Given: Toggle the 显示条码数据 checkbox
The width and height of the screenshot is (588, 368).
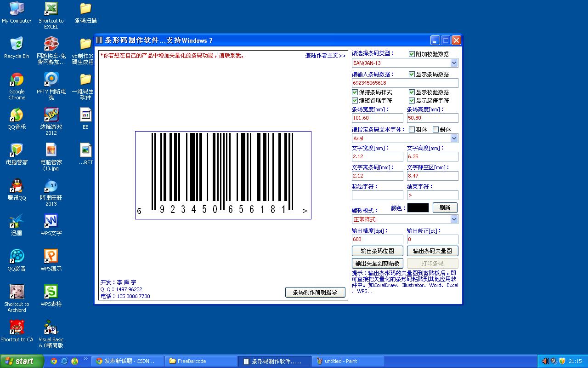Looking at the screenshot, I should (x=412, y=74).
